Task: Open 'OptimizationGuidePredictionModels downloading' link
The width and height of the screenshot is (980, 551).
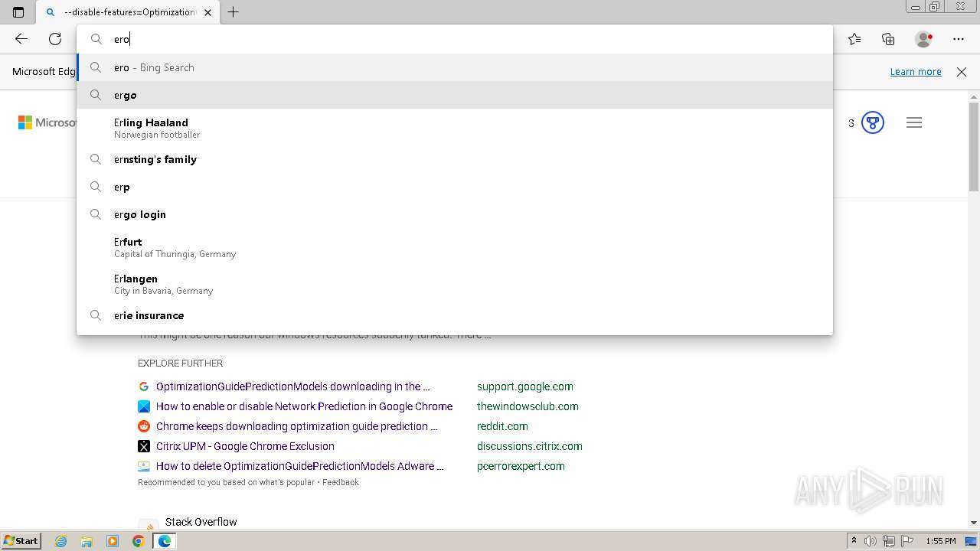Action: tap(293, 386)
